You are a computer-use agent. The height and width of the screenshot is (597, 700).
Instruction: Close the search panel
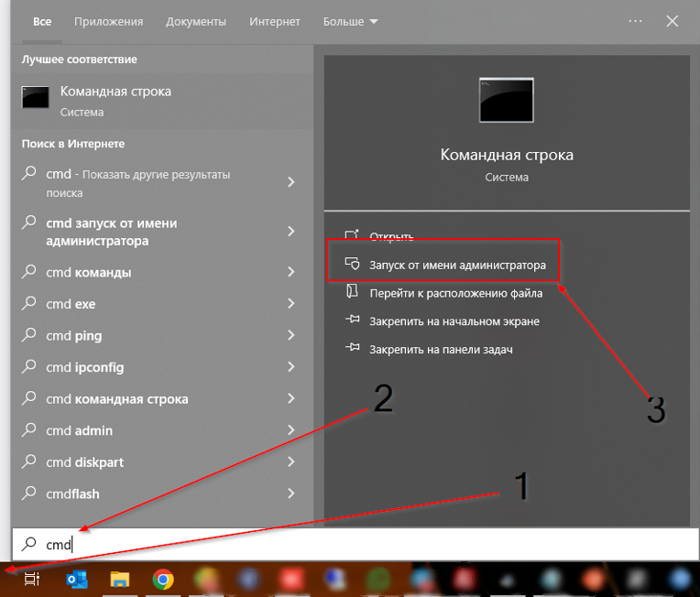coord(672,21)
